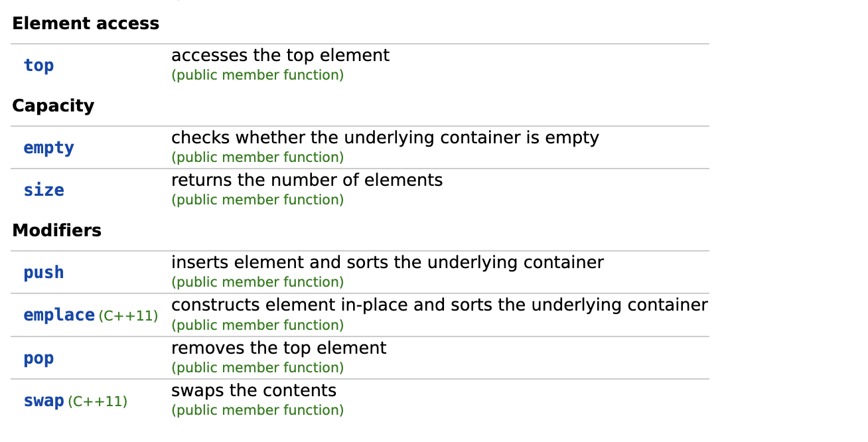The height and width of the screenshot is (442, 868).
Task: Click the (C++11) tag beside swap
Action: coord(98,402)
